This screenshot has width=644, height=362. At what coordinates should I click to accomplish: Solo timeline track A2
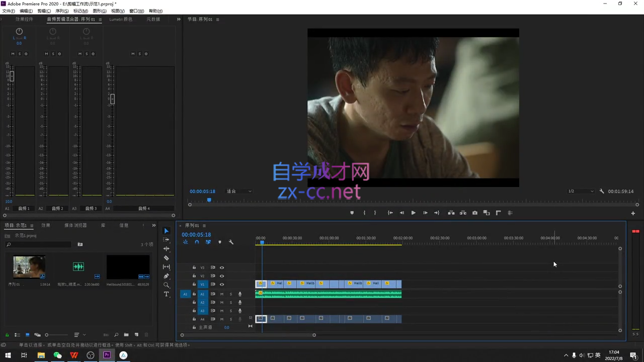click(x=231, y=303)
